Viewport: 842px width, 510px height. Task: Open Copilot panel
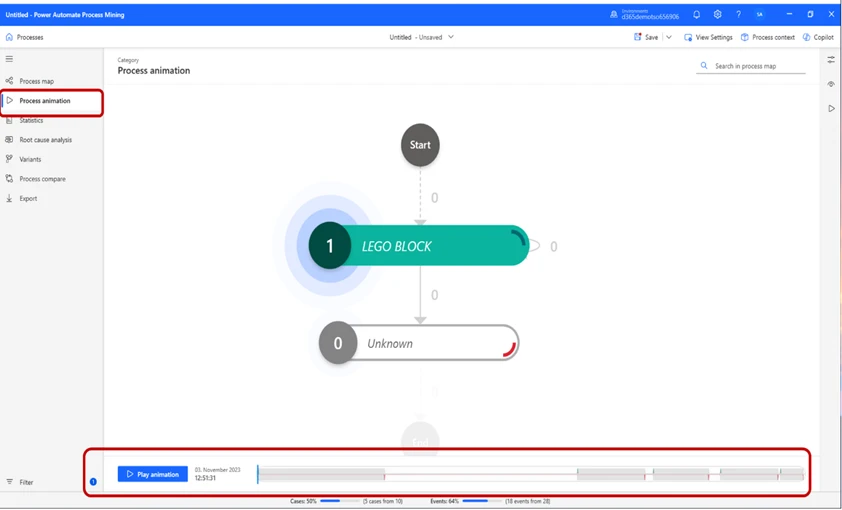(818, 37)
